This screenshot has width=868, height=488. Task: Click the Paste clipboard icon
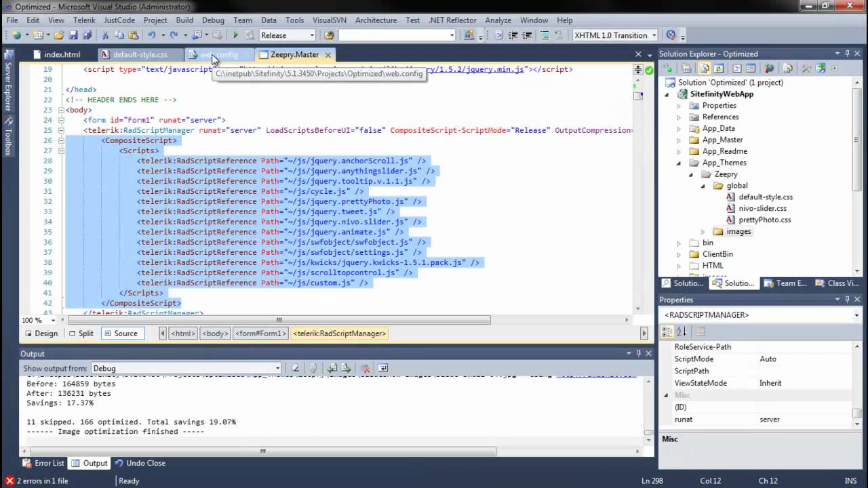133,35
